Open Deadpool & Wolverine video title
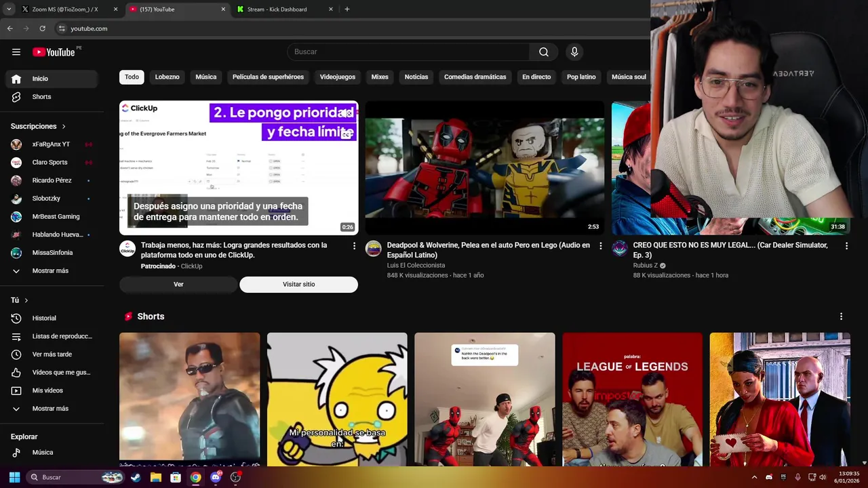 (488, 250)
